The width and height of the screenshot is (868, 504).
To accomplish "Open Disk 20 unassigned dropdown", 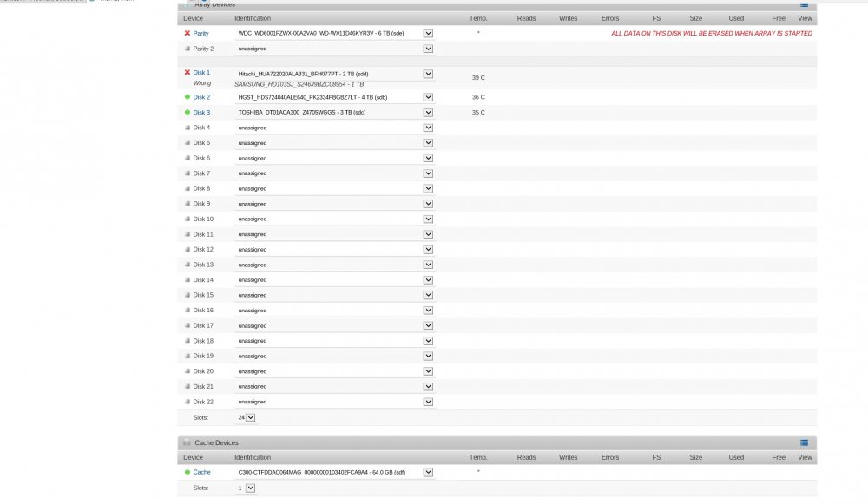I will click(x=334, y=371).
